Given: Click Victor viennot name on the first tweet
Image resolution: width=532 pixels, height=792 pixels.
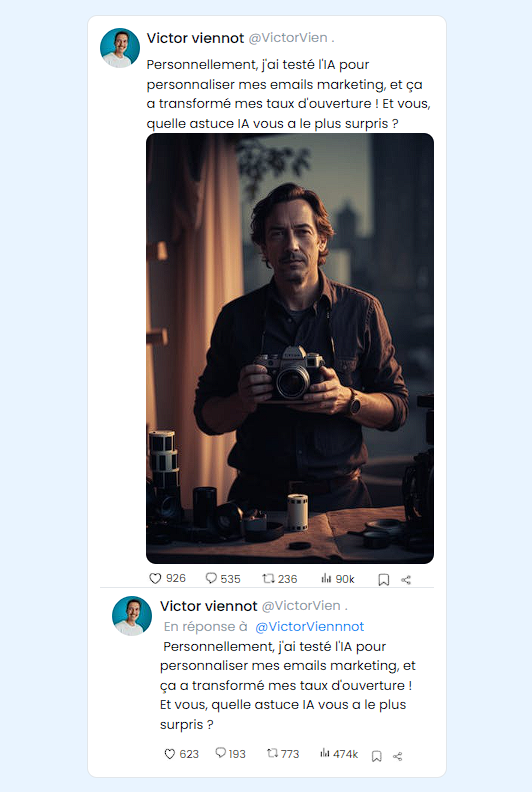Looking at the screenshot, I should [x=195, y=38].
